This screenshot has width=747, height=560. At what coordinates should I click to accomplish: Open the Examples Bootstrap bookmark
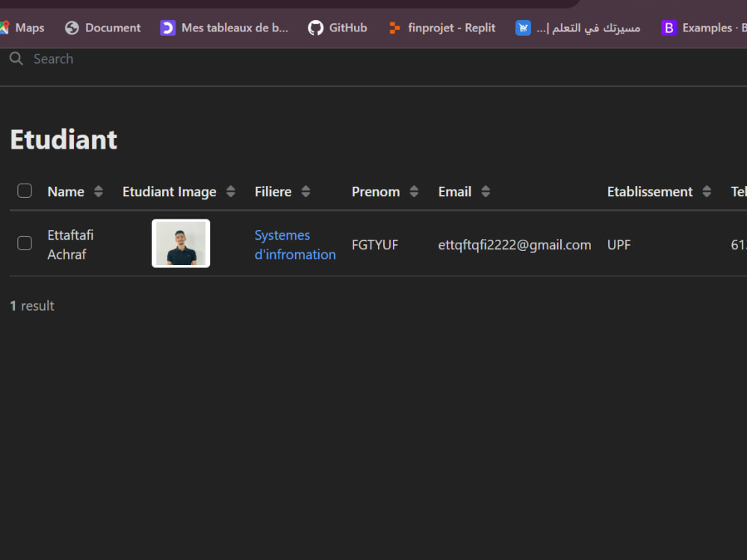(x=704, y=28)
